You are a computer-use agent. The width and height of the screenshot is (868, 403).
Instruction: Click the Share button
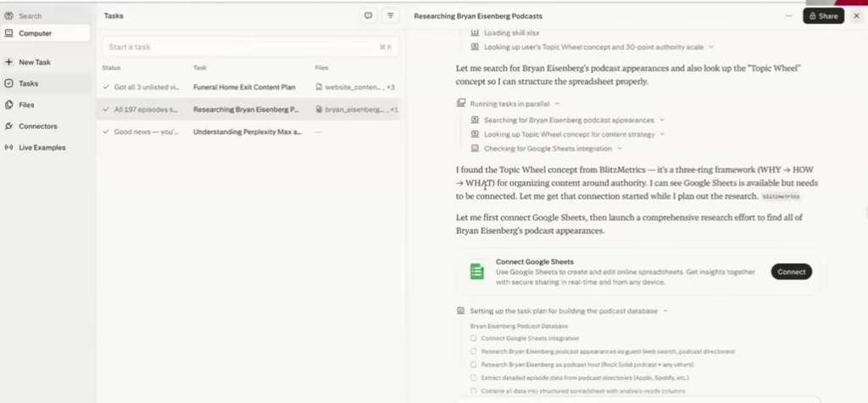(823, 15)
